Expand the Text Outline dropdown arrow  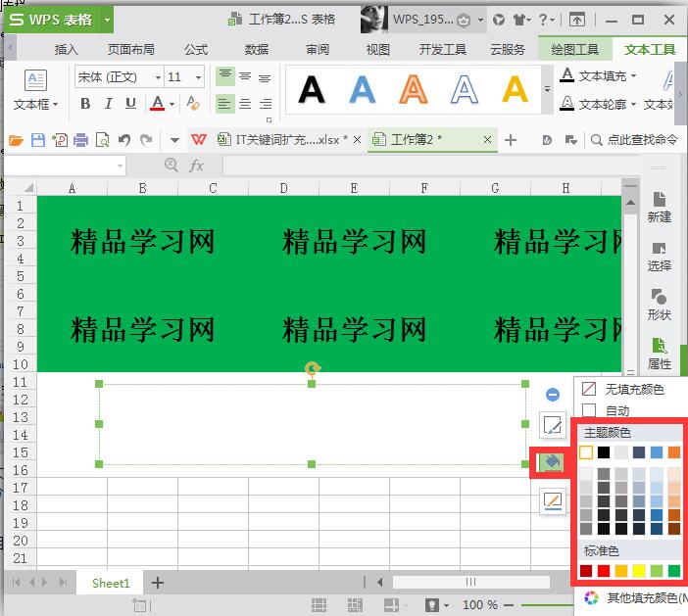click(633, 105)
